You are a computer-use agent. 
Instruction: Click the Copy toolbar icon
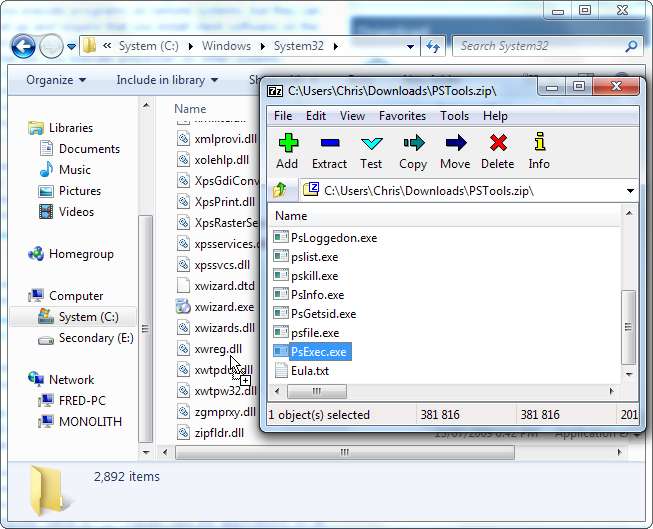[413, 151]
